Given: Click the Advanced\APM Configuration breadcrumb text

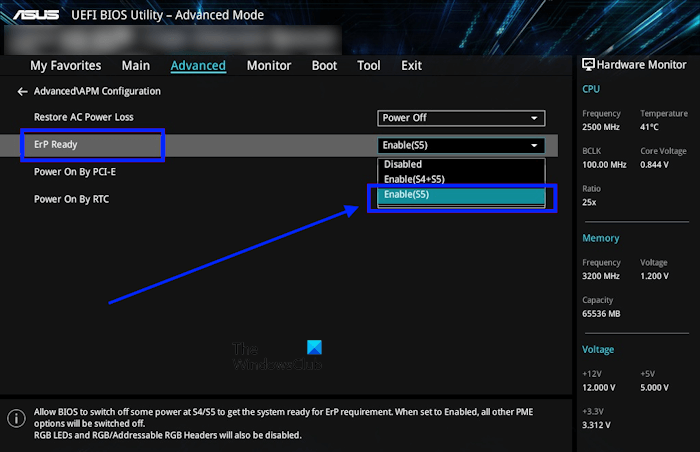Looking at the screenshot, I should [x=97, y=91].
